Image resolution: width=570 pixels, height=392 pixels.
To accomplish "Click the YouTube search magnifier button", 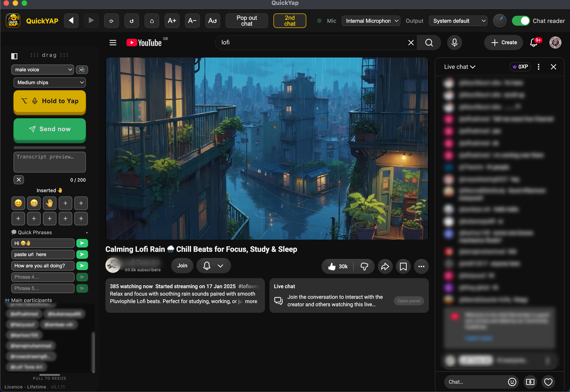I will tap(429, 43).
